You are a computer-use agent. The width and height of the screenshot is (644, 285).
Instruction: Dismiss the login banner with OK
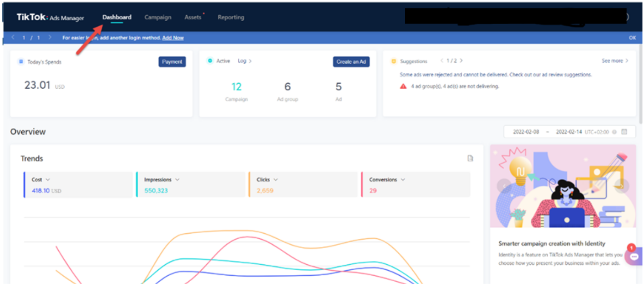click(632, 38)
